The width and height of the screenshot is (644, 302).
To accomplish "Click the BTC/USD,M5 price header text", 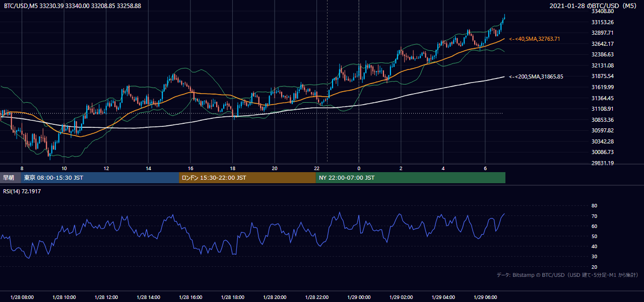I will point(73,6).
